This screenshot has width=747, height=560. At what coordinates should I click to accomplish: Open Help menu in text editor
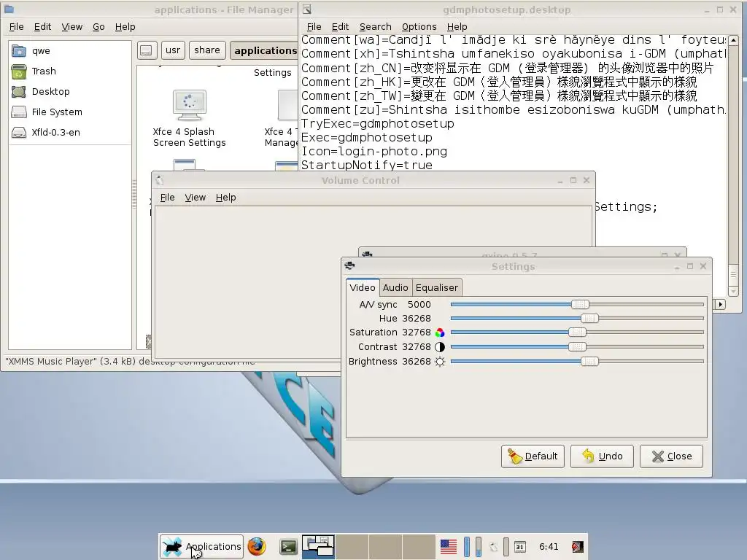[457, 27]
